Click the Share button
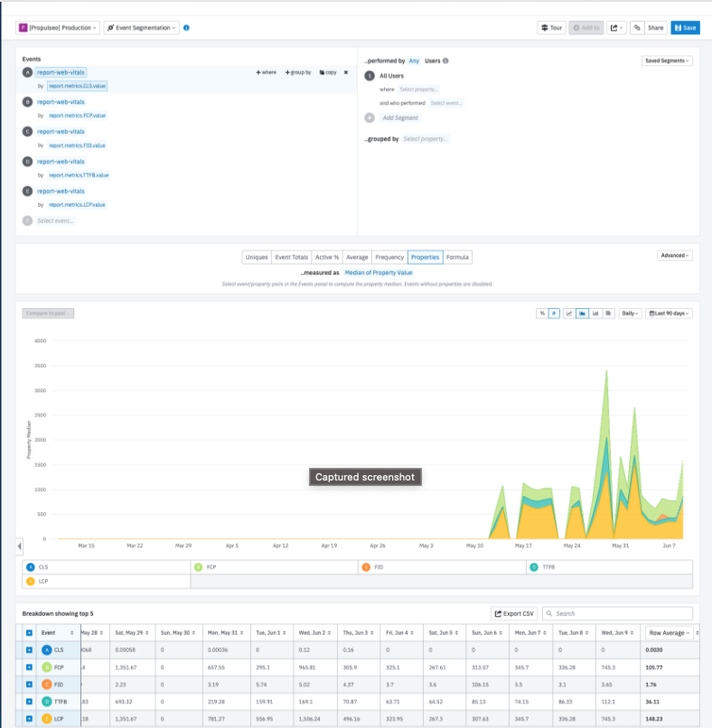The width and height of the screenshot is (712, 728). coord(655,28)
